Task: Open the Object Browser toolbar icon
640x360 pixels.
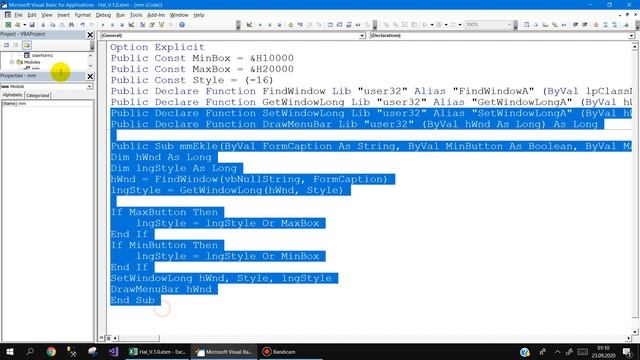Action: (x=162, y=25)
